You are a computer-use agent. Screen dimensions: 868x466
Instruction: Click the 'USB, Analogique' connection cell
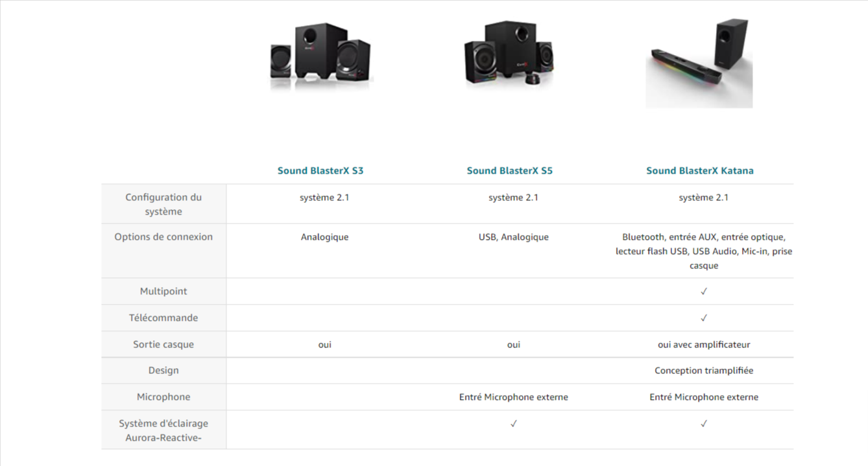click(513, 237)
